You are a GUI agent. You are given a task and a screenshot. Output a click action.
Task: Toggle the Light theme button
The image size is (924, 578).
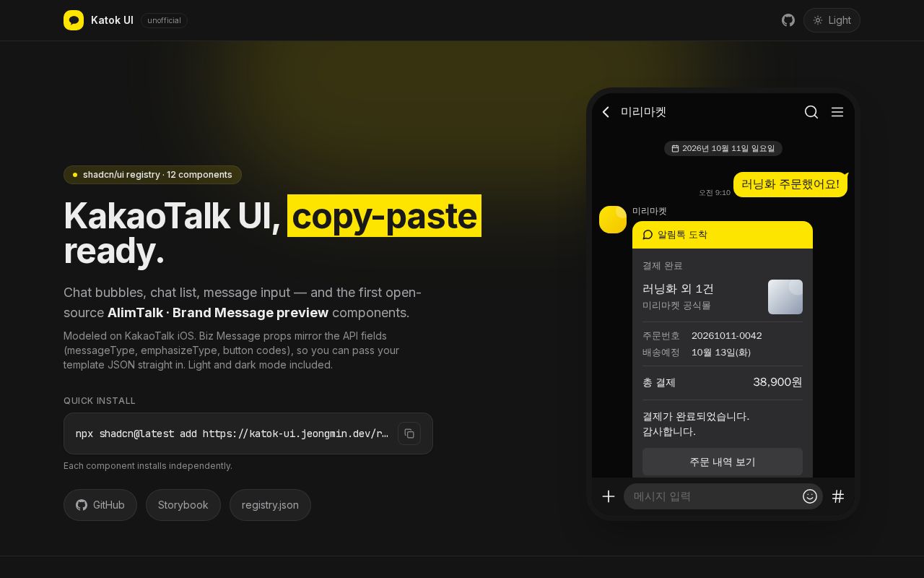pyautogui.click(x=832, y=20)
